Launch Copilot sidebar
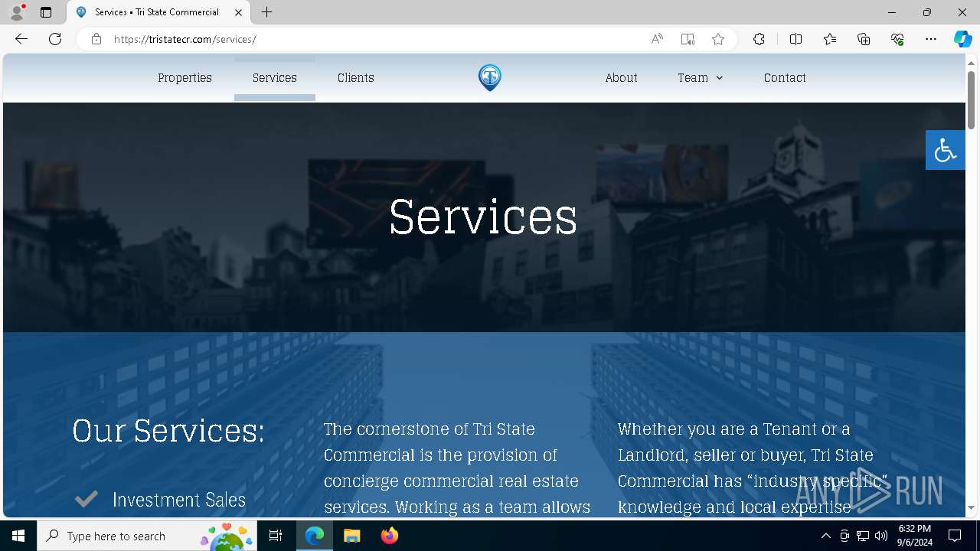This screenshot has height=551, width=980. coord(962,39)
